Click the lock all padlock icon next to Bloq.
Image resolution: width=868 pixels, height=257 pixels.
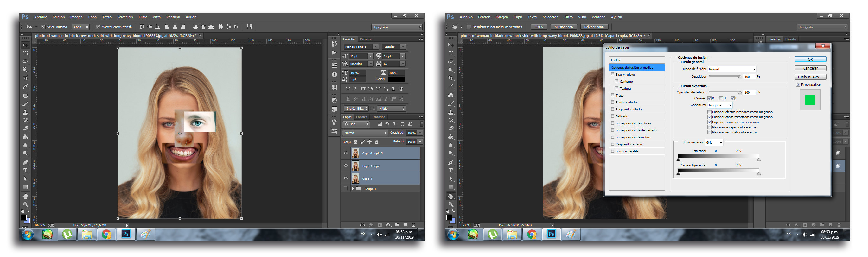click(x=377, y=142)
